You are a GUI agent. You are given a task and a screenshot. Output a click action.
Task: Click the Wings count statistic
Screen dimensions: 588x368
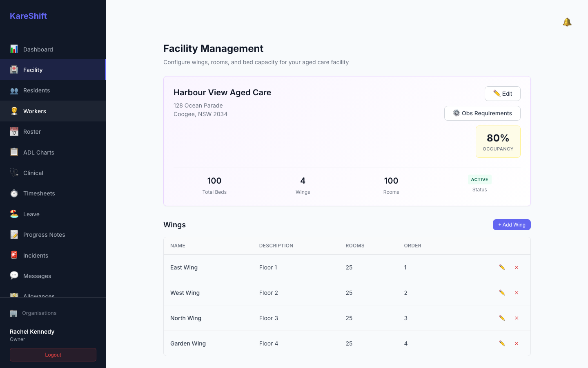click(x=303, y=186)
